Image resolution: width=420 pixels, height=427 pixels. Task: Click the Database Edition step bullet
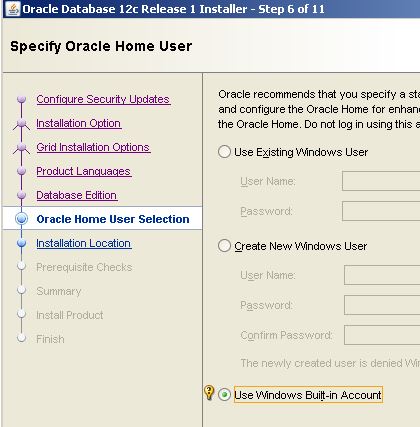point(22,195)
